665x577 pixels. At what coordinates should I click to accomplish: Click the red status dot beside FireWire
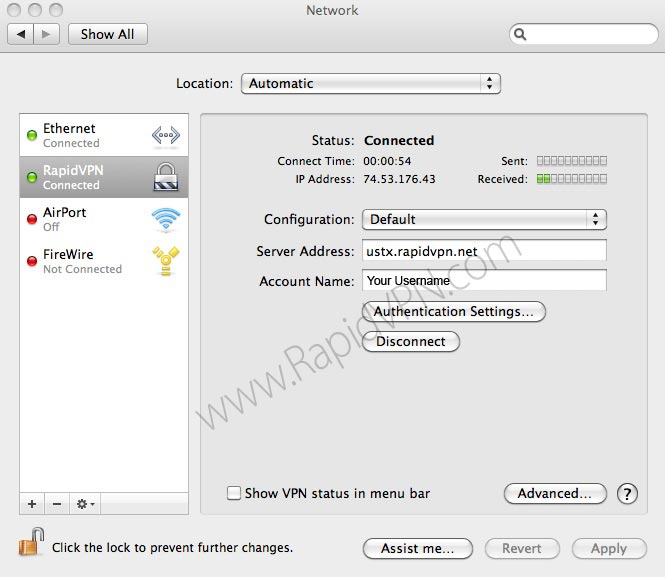[x=32, y=261]
